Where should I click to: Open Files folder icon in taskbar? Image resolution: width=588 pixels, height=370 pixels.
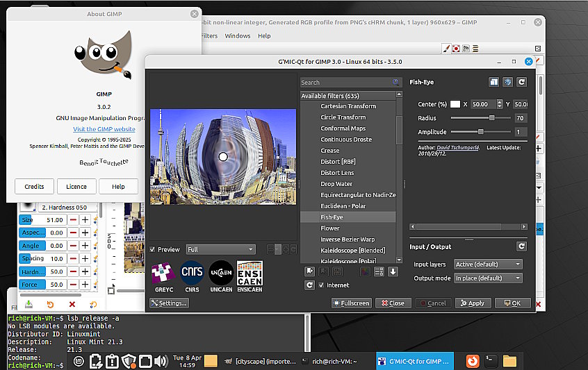[509, 361]
